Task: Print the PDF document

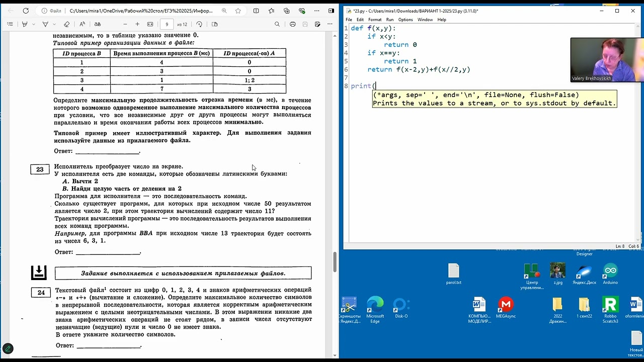Action: coord(292,24)
